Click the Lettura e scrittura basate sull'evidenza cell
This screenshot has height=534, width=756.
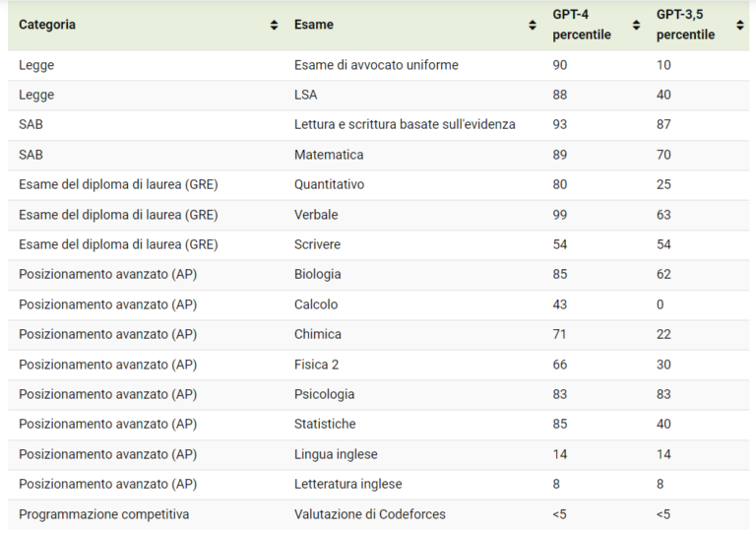coord(405,124)
